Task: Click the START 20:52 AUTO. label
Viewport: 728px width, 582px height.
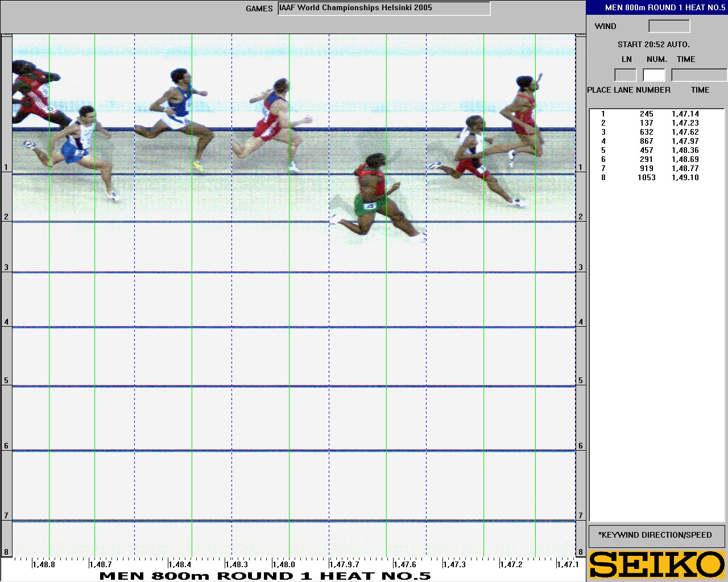Action: [x=653, y=44]
